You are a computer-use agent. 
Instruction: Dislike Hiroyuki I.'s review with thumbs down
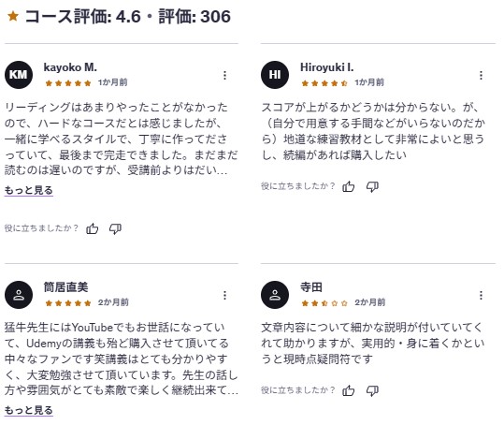(x=372, y=186)
